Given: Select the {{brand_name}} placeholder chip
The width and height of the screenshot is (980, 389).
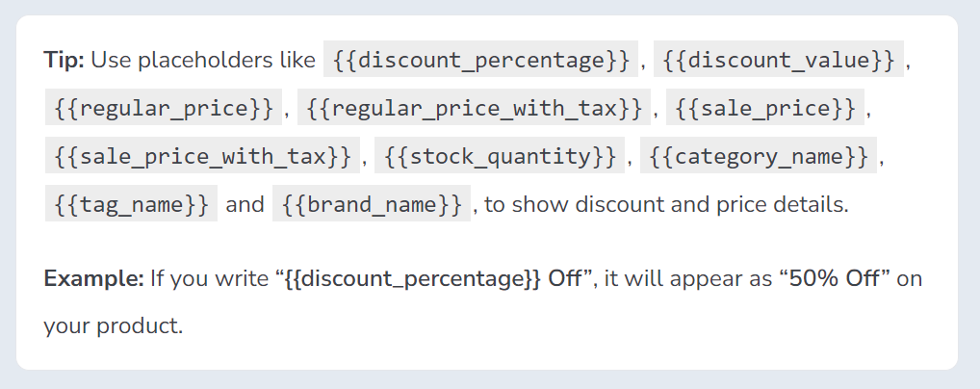Looking at the screenshot, I should [x=371, y=204].
